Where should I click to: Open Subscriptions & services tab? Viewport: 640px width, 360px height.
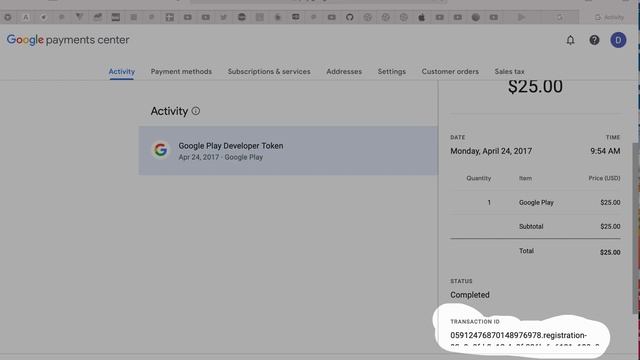click(269, 71)
